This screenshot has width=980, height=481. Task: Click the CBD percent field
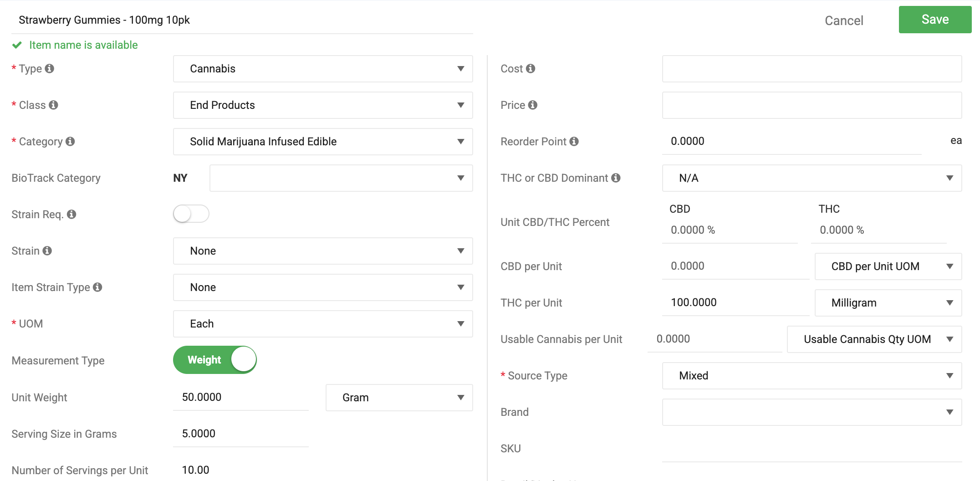coord(730,230)
